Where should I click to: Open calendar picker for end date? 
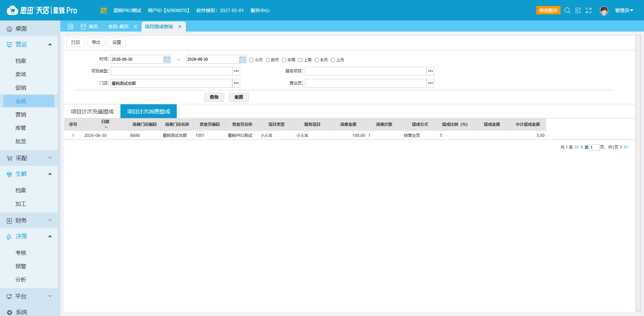tap(243, 59)
